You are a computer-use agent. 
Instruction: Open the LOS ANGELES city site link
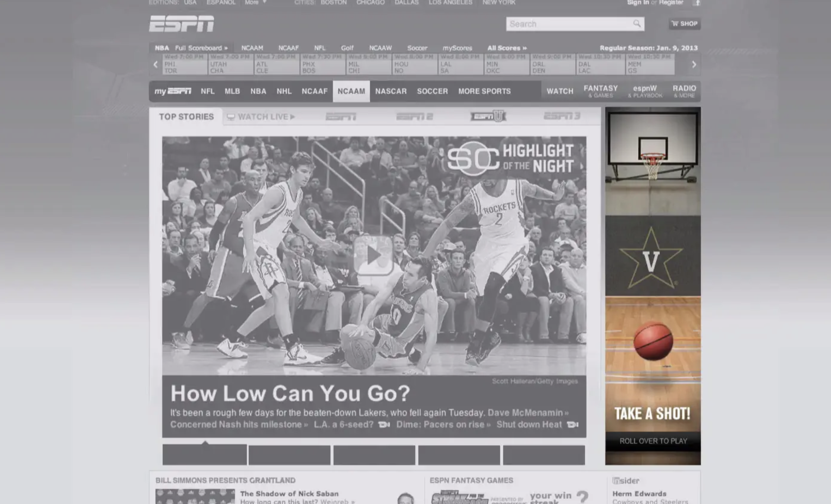click(x=450, y=3)
